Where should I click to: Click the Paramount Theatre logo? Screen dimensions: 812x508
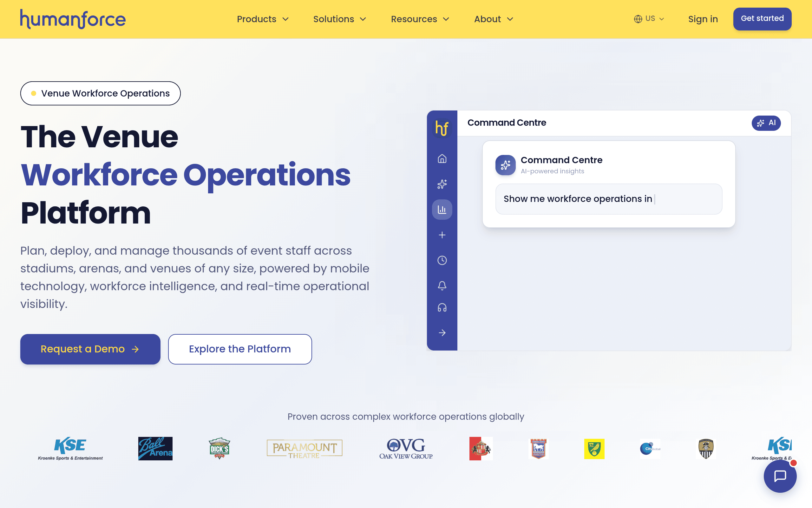[x=304, y=449]
